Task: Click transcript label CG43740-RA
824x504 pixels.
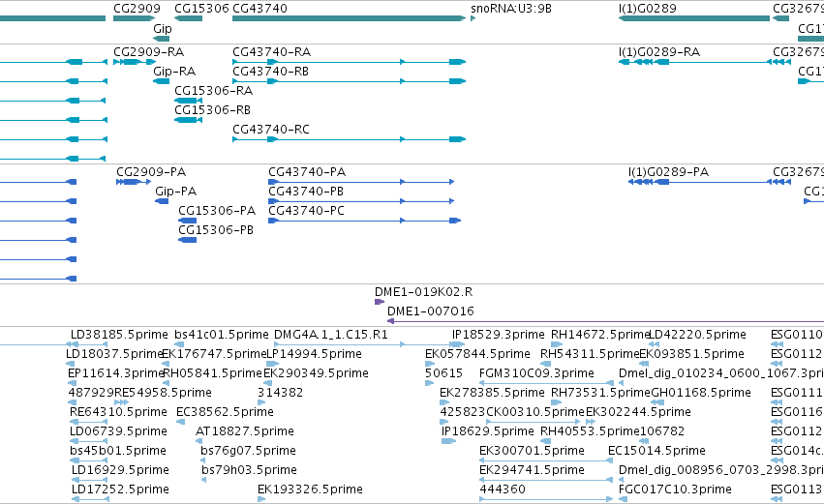Action: (272, 52)
